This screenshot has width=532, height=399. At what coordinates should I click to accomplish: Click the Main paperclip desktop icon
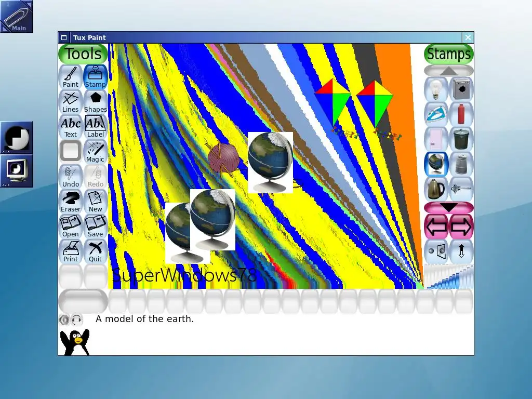click(x=17, y=17)
